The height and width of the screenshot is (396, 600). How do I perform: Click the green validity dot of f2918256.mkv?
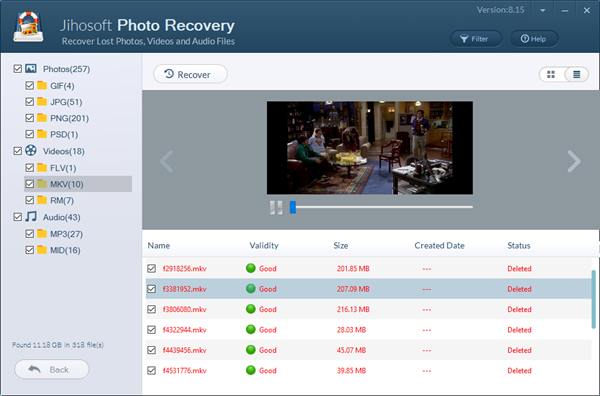click(x=251, y=268)
